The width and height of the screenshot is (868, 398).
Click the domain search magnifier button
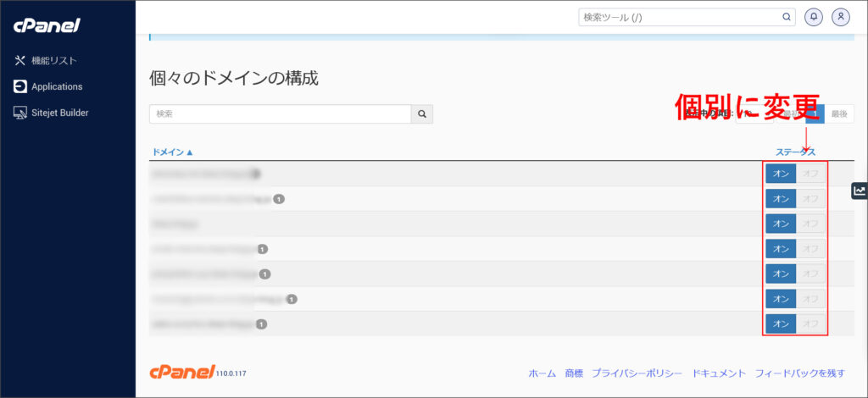(x=422, y=113)
